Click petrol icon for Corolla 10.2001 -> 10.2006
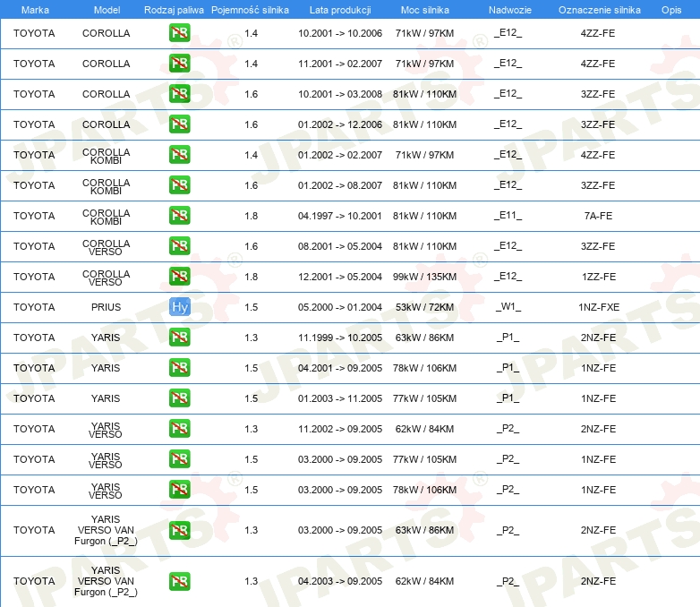This screenshot has width=700, height=607. pyautogui.click(x=179, y=33)
